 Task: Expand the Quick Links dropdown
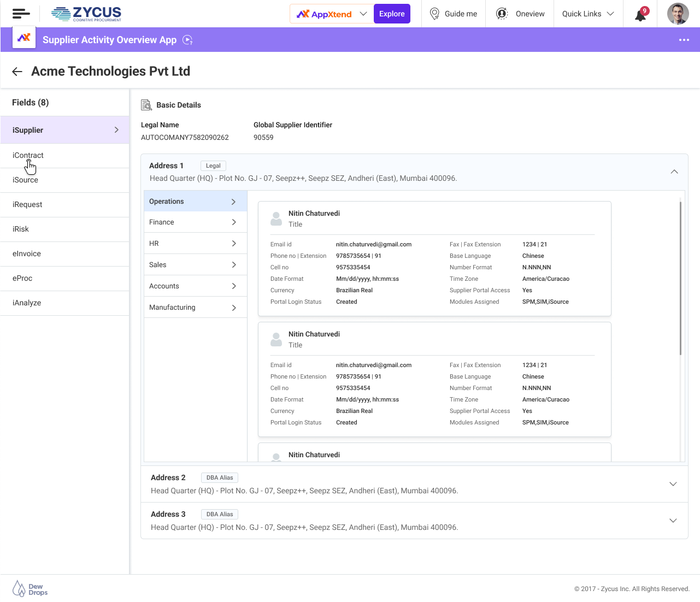click(587, 14)
